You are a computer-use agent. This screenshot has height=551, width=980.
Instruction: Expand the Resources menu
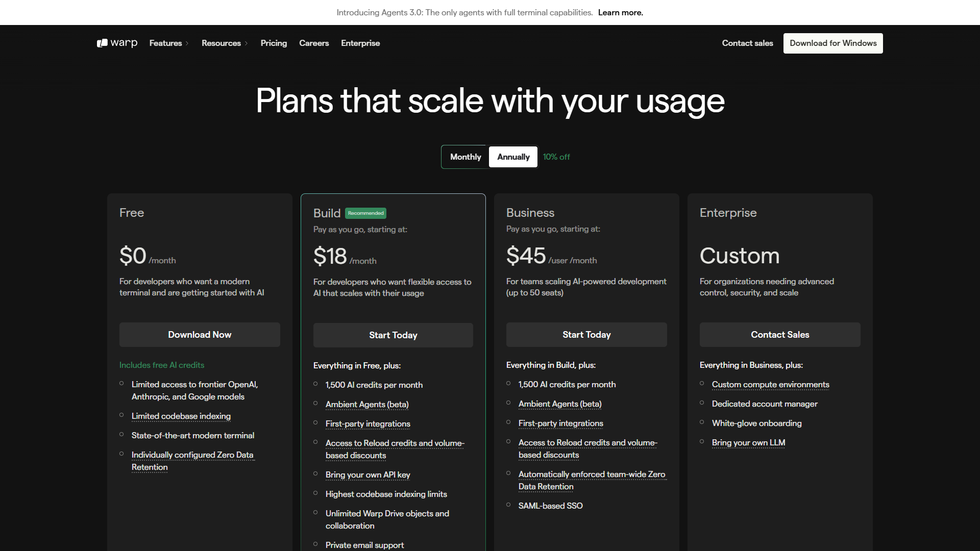(224, 43)
